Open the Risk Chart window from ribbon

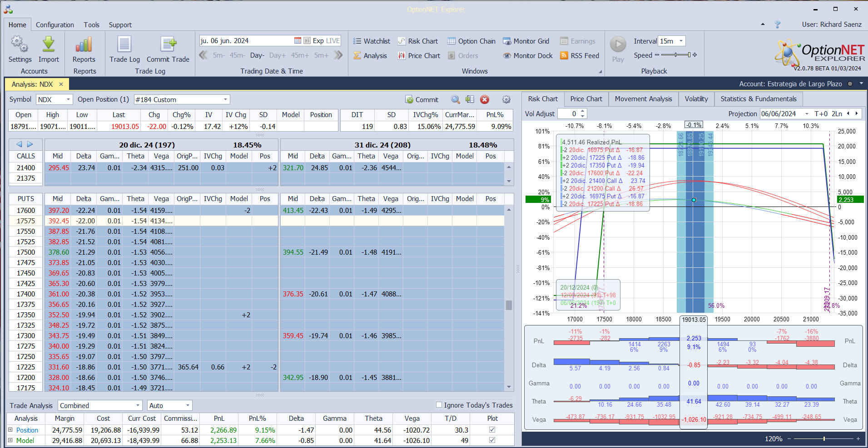click(x=418, y=41)
